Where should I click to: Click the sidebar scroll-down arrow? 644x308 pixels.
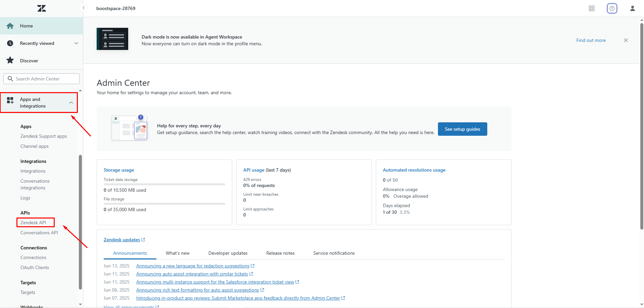[80, 304]
